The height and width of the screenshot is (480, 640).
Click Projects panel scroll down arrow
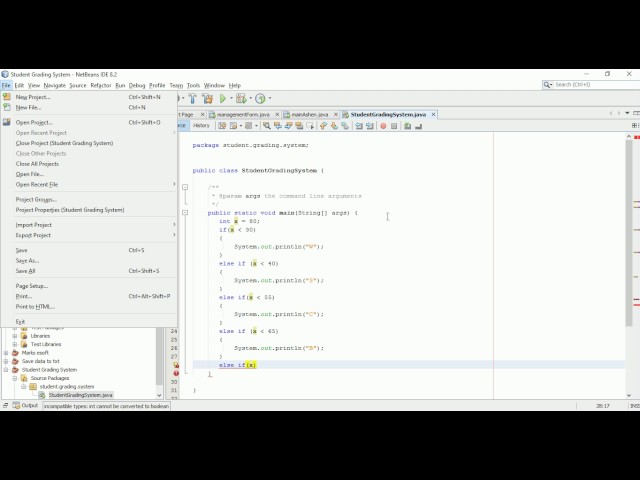pos(159,395)
